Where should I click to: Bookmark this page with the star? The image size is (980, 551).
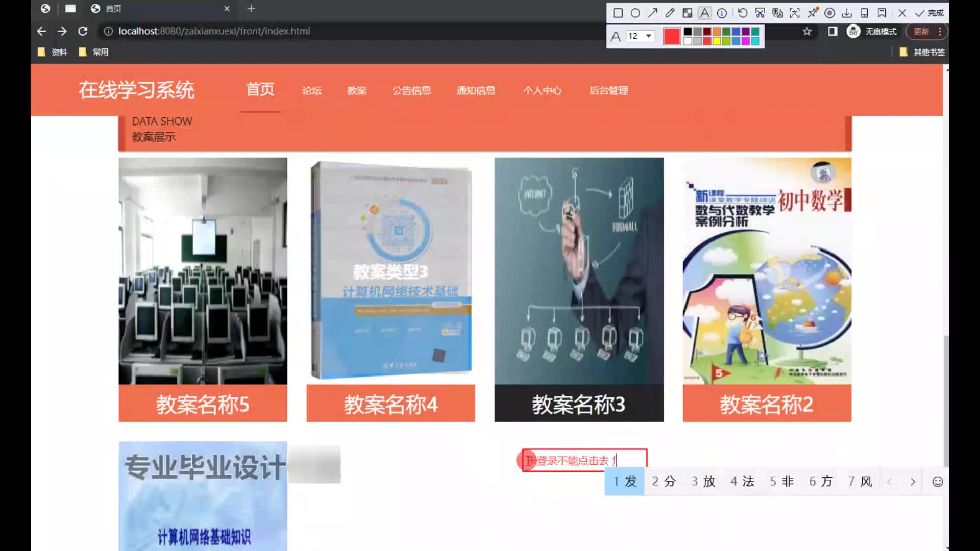coord(807,31)
